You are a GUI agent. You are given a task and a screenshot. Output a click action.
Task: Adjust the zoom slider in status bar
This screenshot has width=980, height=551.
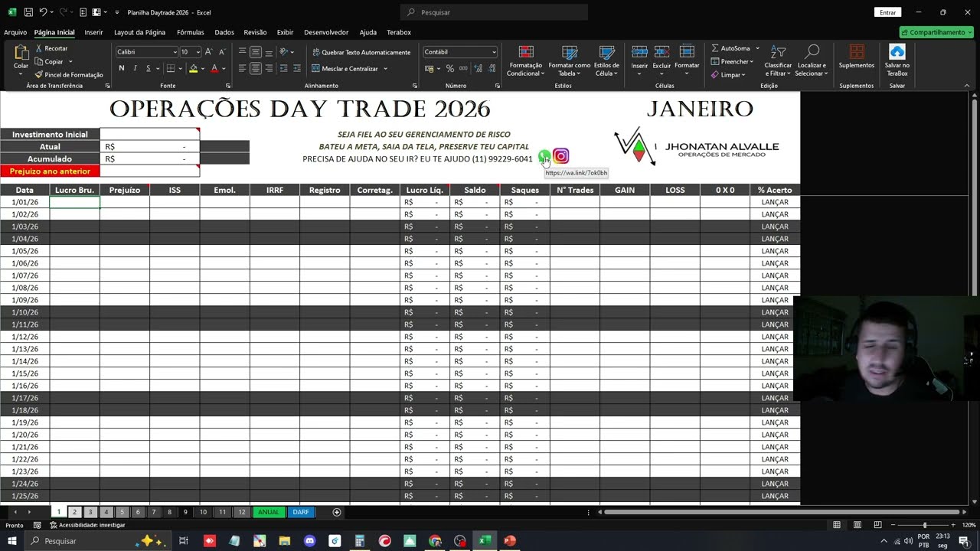point(924,525)
